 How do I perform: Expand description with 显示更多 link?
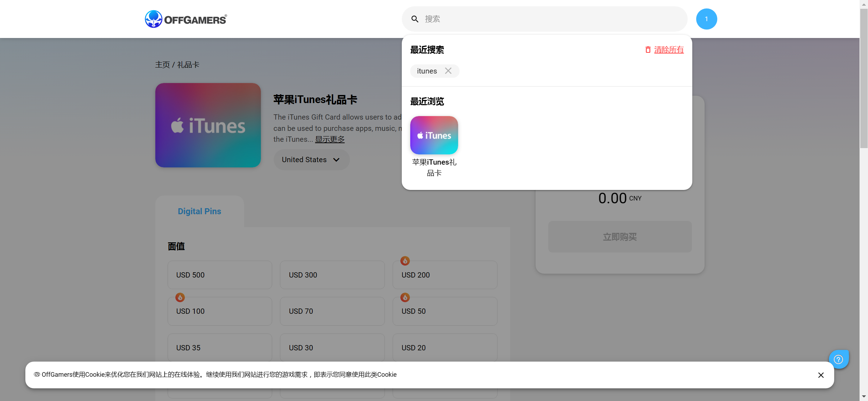[x=330, y=139]
